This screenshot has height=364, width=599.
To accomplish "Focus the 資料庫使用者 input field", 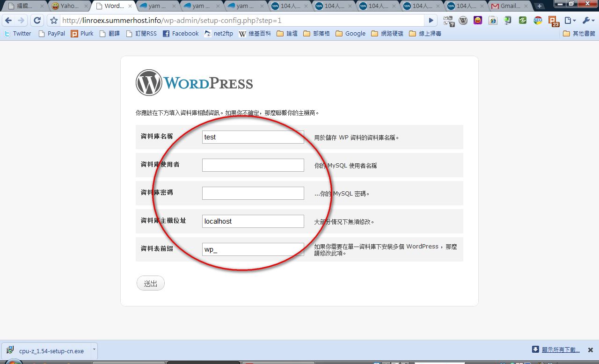I will point(253,165).
